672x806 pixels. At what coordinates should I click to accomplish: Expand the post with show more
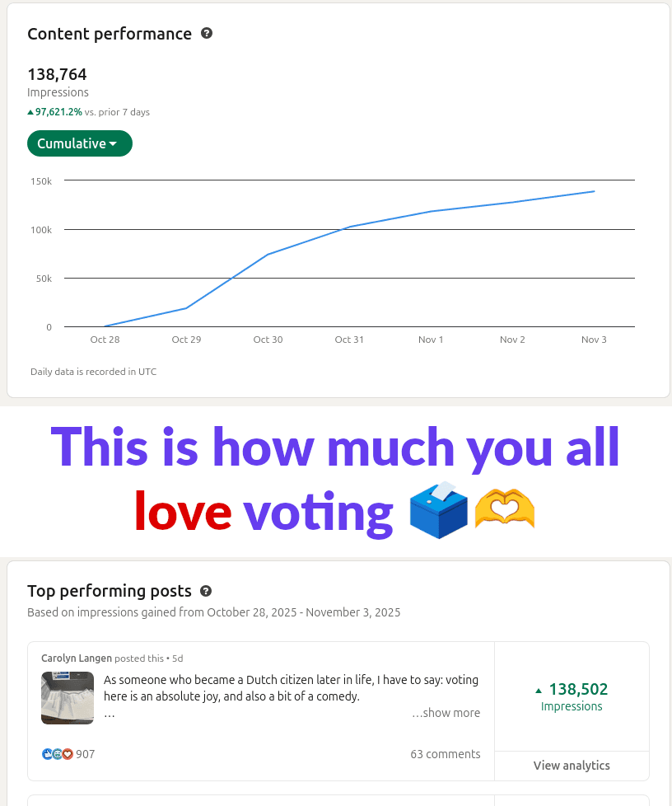point(446,713)
